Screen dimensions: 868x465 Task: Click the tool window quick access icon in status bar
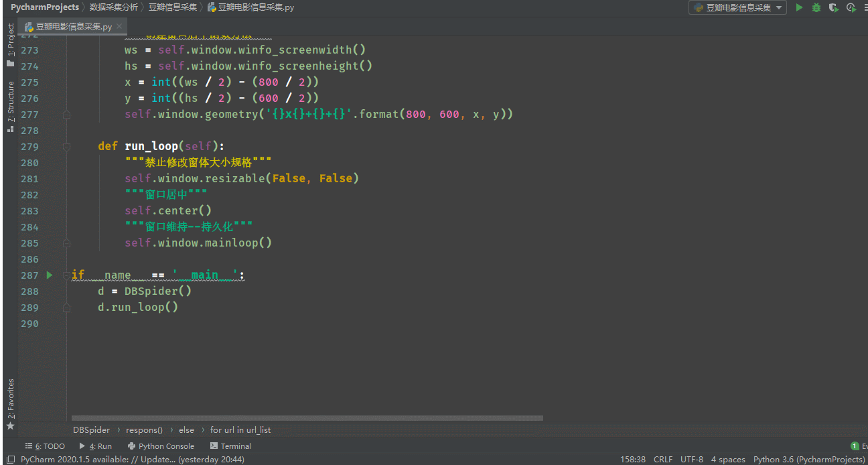pyautogui.click(x=10, y=459)
